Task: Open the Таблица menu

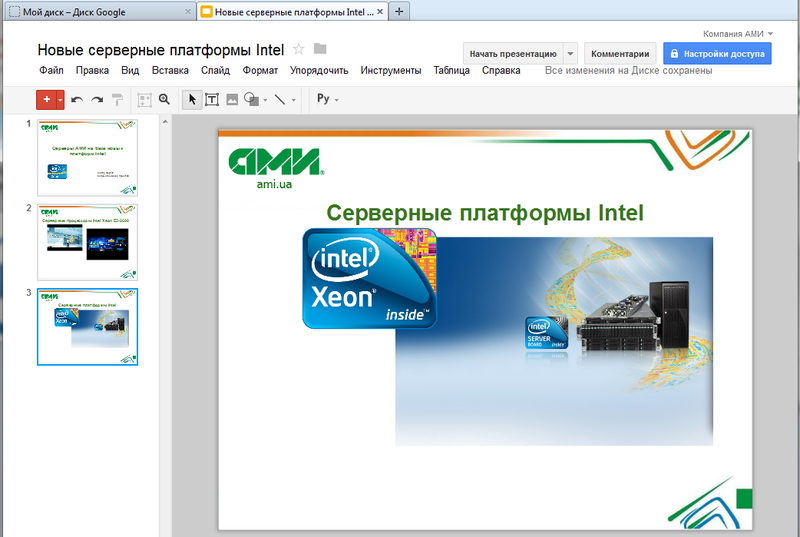Action: 452,70
